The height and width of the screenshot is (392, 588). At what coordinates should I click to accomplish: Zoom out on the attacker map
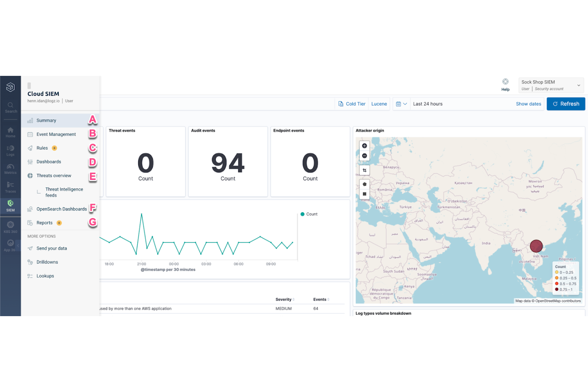click(364, 156)
